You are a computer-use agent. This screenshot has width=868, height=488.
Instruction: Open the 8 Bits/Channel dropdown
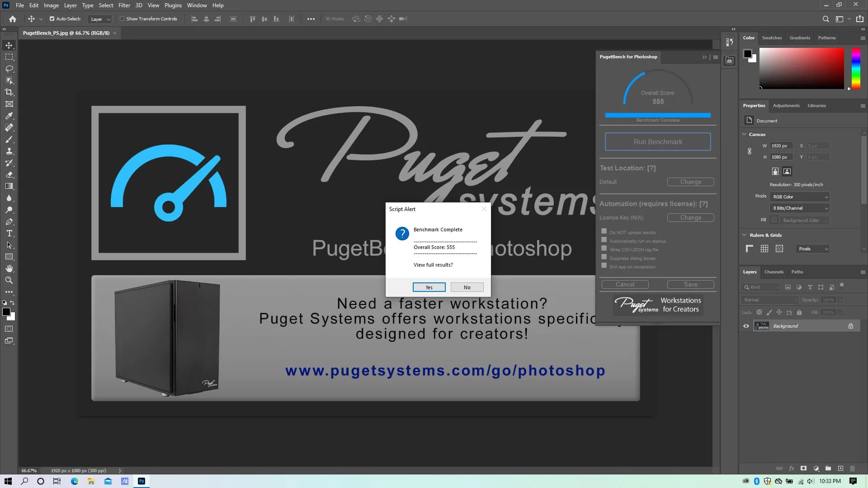coord(800,208)
